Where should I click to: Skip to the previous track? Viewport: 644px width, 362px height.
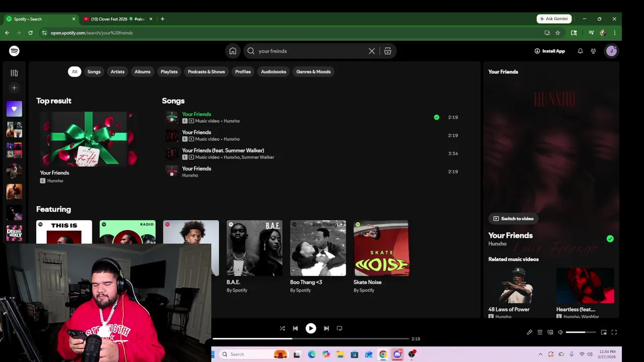(295, 328)
